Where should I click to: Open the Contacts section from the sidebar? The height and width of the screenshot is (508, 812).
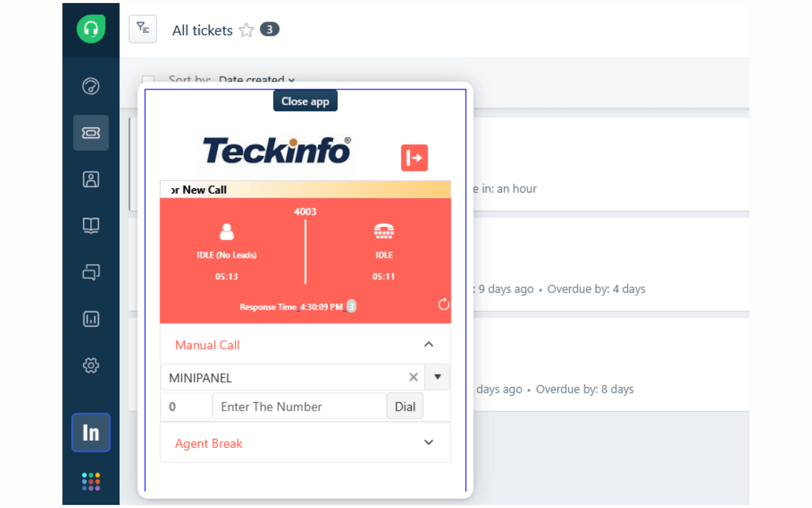coord(91,179)
